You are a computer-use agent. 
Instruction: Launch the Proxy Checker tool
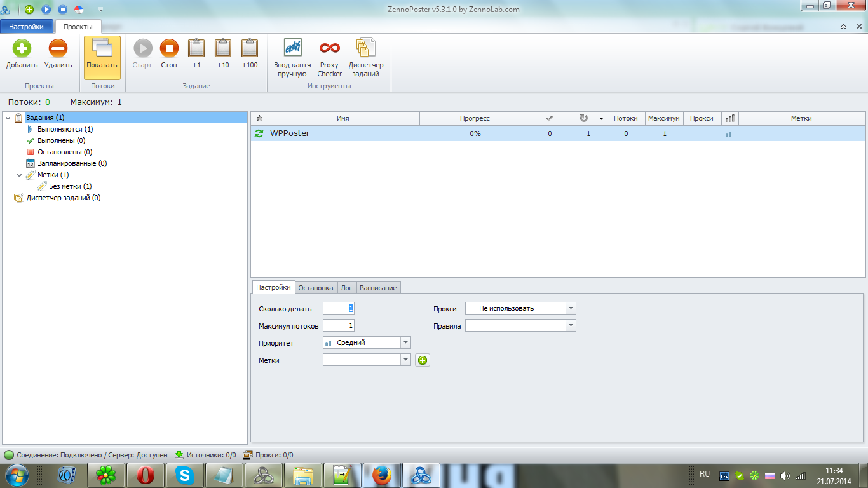tap(330, 58)
